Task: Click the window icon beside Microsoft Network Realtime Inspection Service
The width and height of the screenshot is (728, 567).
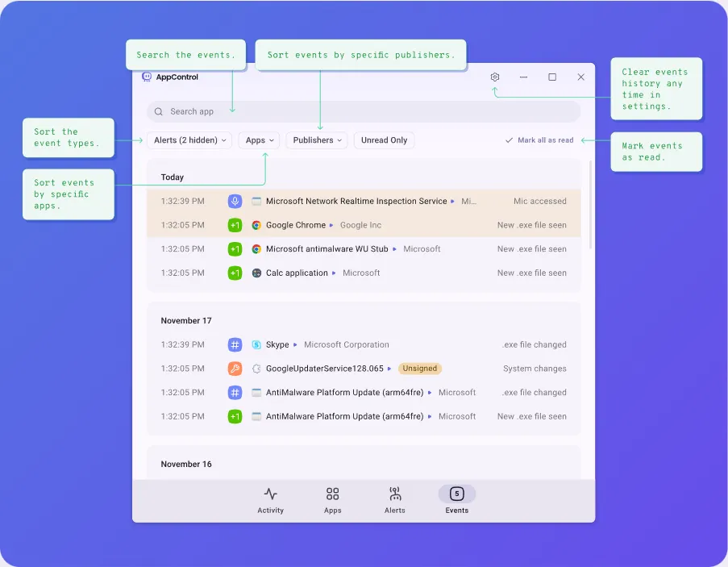Action: (x=256, y=201)
